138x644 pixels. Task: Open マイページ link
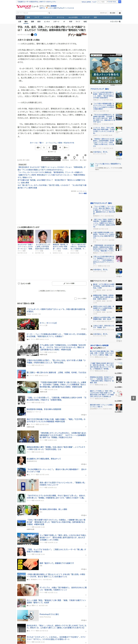click(x=103, y=13)
